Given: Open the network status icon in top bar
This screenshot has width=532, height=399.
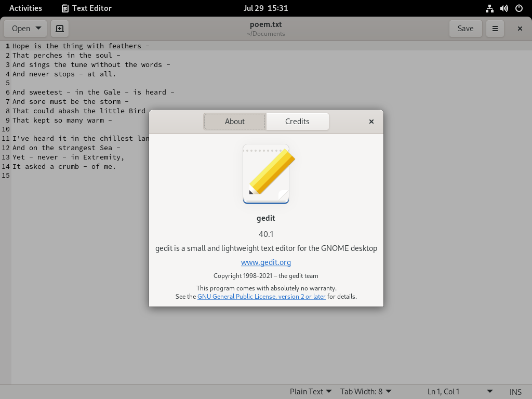Looking at the screenshot, I should tap(489, 8).
